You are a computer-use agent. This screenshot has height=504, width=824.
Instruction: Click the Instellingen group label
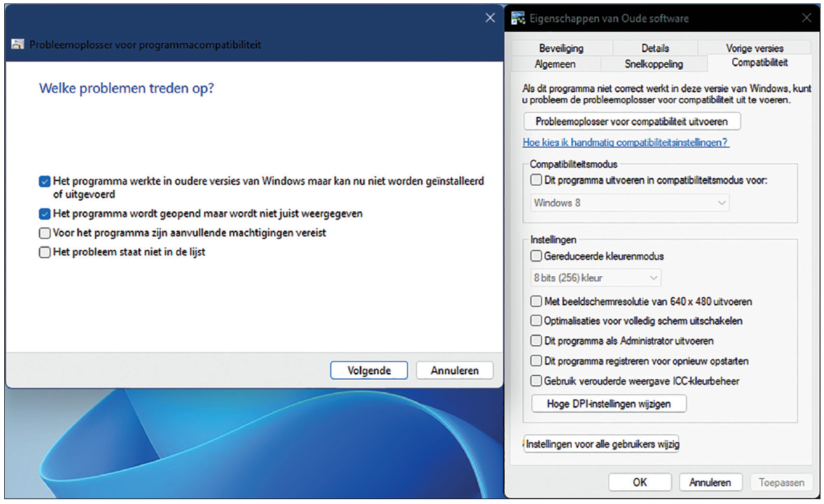click(553, 240)
